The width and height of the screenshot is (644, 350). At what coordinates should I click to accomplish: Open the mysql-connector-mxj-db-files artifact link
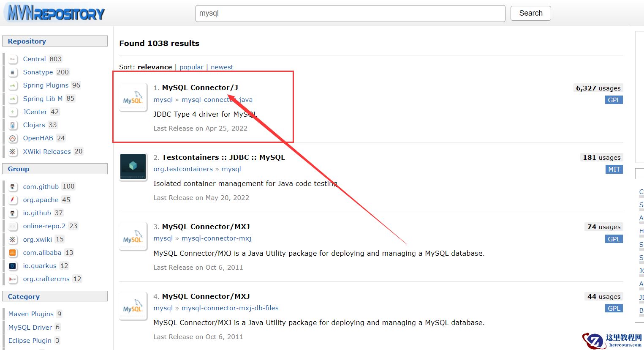point(230,308)
